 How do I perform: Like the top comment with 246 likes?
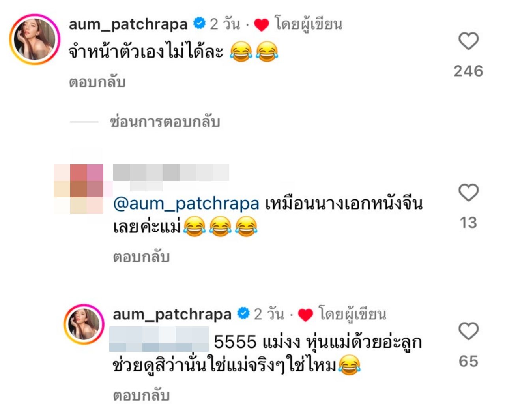click(468, 41)
